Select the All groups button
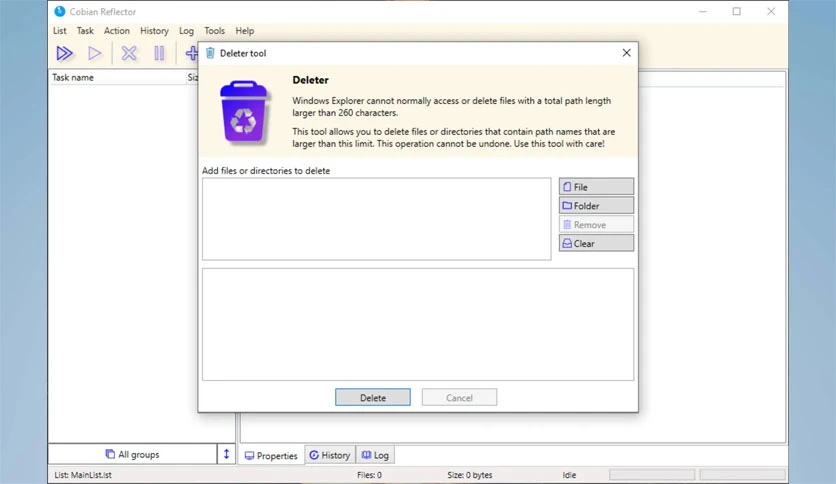The image size is (836, 484). click(x=132, y=454)
